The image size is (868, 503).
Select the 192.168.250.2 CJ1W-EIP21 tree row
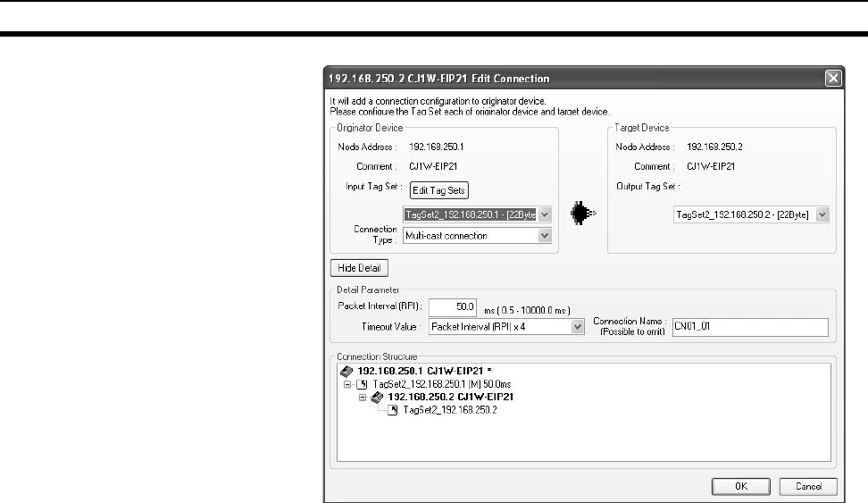tap(451, 398)
